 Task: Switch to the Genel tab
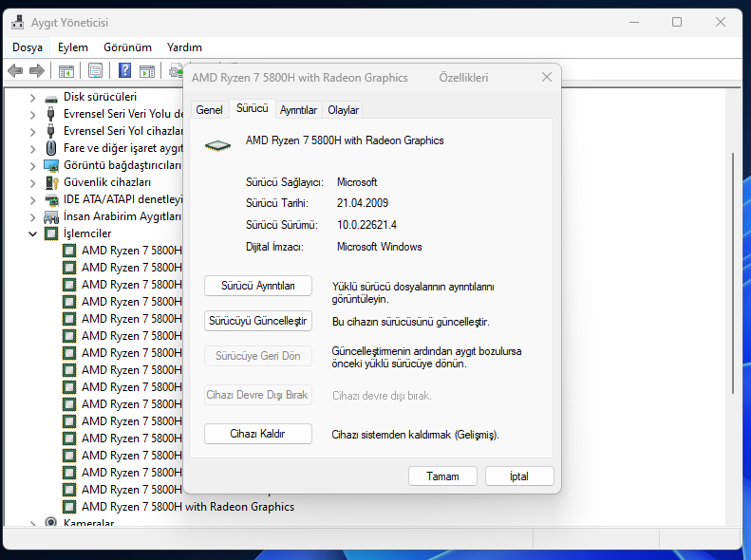click(209, 110)
